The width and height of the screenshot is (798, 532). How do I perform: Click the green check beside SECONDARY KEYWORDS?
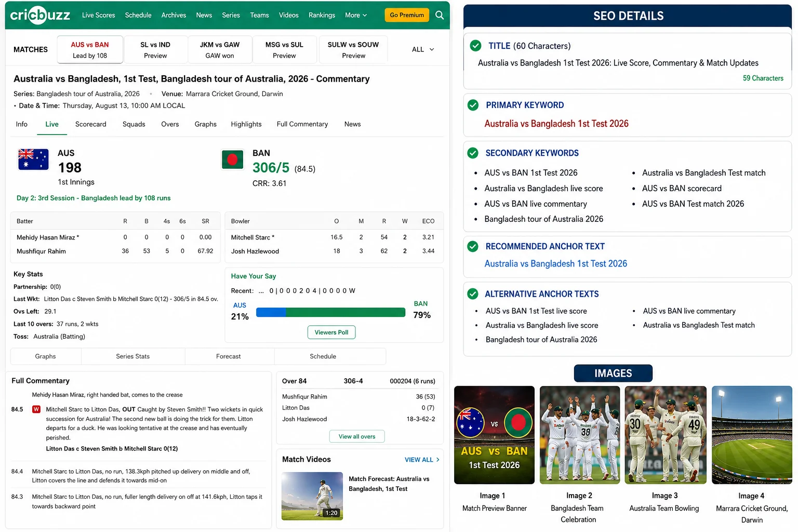point(473,153)
